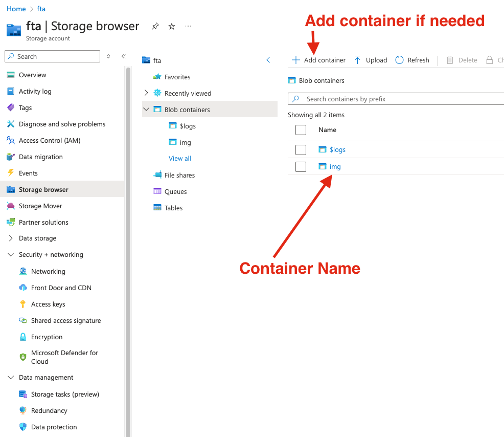Viewport: 504px width, 437px height.
Task: Expand Recently viewed in the tree
Action: 146,93
